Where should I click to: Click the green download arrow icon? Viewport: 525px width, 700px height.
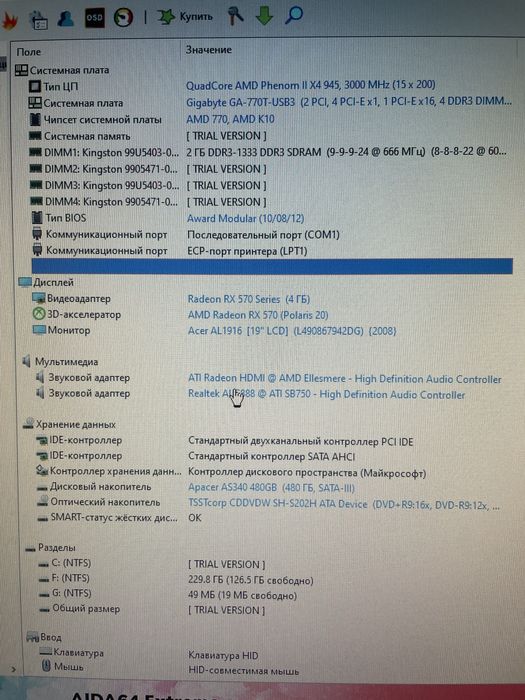pyautogui.click(x=264, y=16)
